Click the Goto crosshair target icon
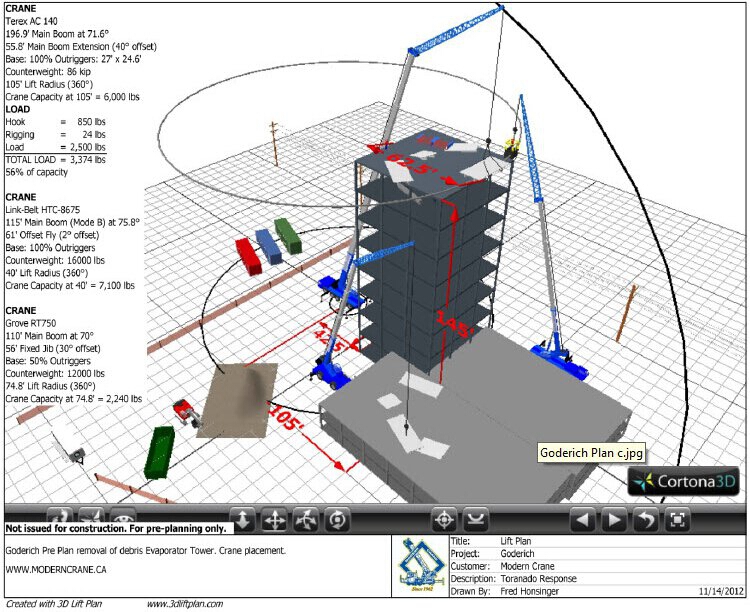This screenshot has height=612, width=750. click(x=444, y=519)
